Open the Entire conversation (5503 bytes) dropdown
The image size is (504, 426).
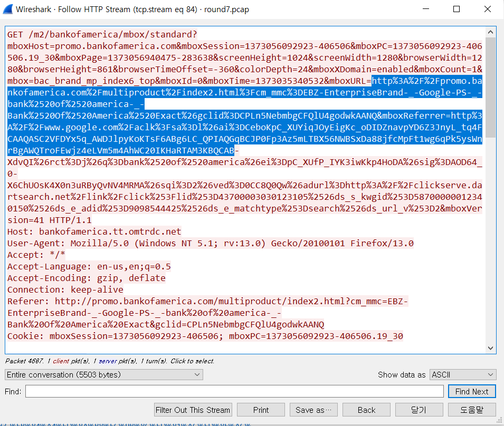click(x=104, y=375)
